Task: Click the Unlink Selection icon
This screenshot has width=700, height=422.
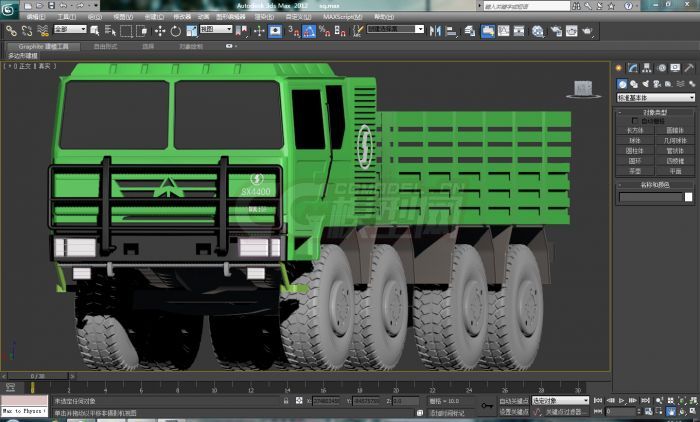Action: pos(27,31)
